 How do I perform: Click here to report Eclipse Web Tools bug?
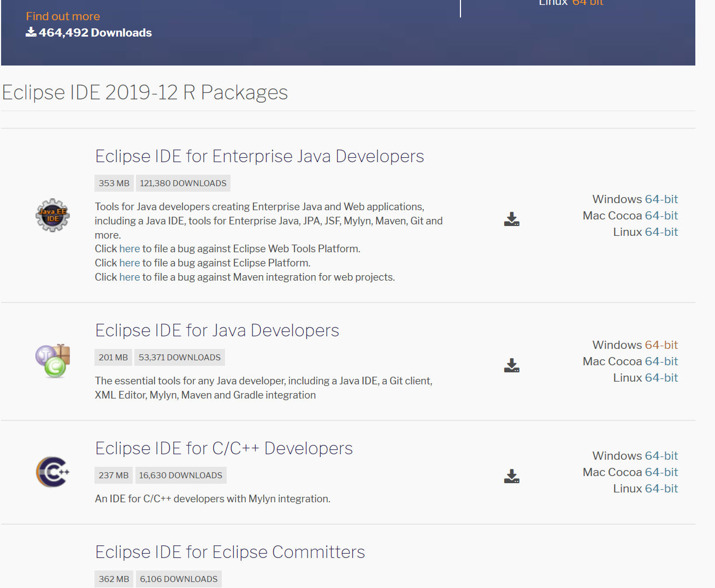click(x=129, y=248)
